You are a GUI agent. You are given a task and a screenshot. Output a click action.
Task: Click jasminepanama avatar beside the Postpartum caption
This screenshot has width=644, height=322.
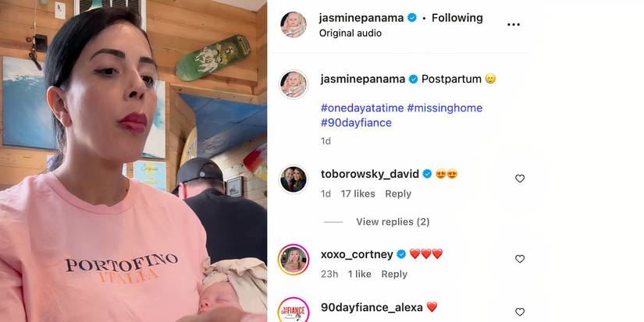[x=294, y=84]
